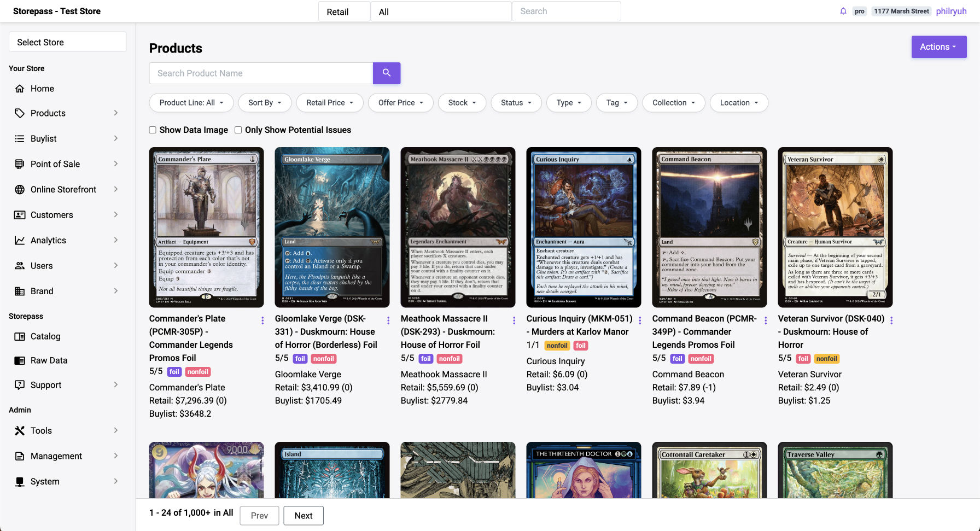Click the Tools wrench icon
Image resolution: width=980 pixels, height=531 pixels.
tap(20, 431)
